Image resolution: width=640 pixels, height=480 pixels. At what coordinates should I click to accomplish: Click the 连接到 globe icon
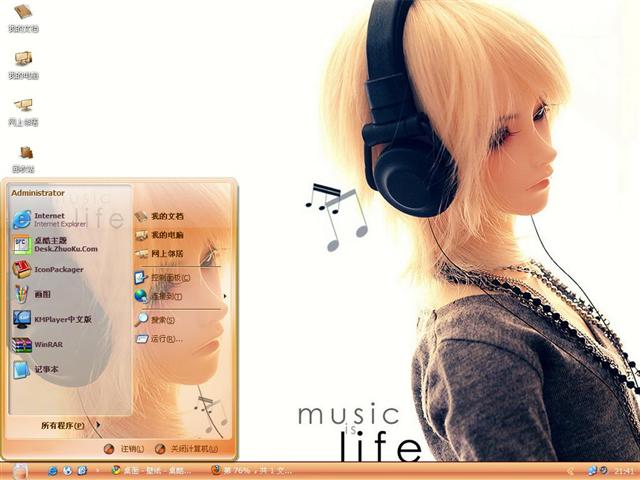coord(141,296)
